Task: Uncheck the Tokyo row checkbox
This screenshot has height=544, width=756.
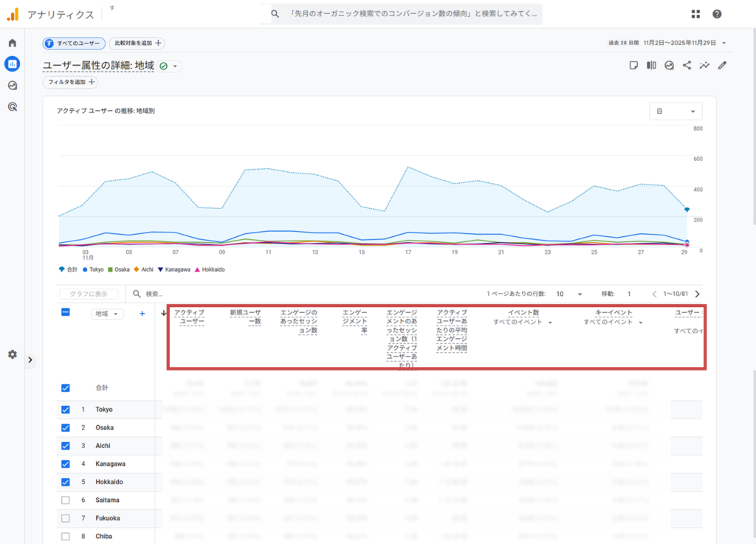Action: point(66,410)
